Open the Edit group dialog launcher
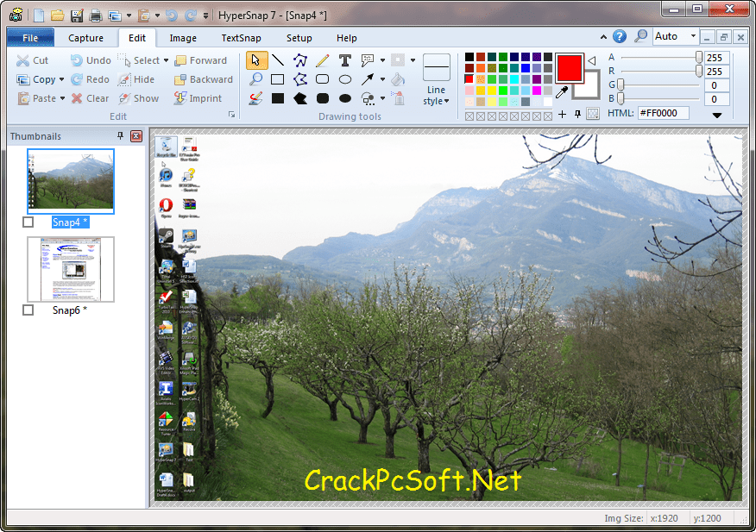The height and width of the screenshot is (532, 756). pos(232,115)
